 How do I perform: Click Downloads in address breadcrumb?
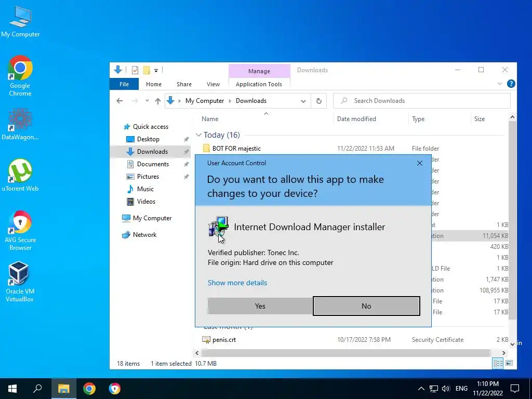point(251,101)
